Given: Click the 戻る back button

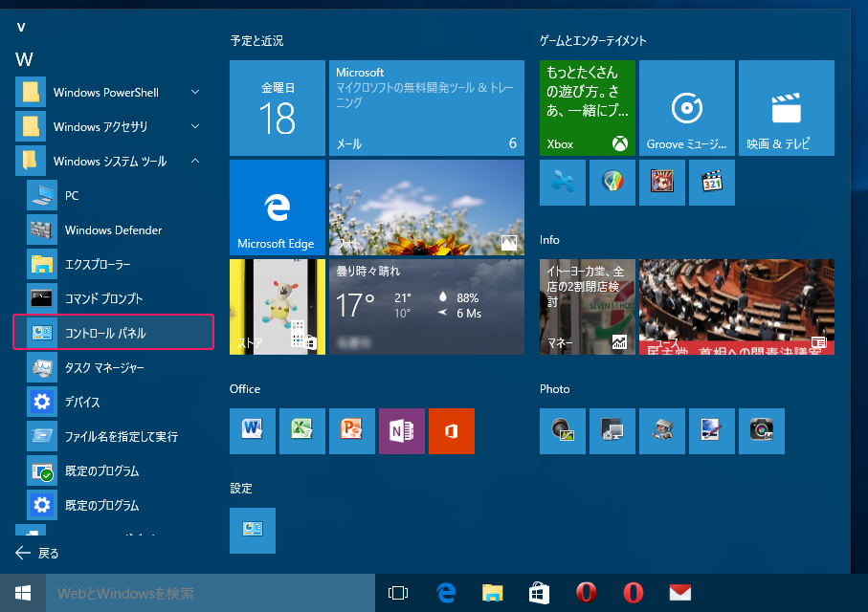Looking at the screenshot, I should click(x=37, y=553).
